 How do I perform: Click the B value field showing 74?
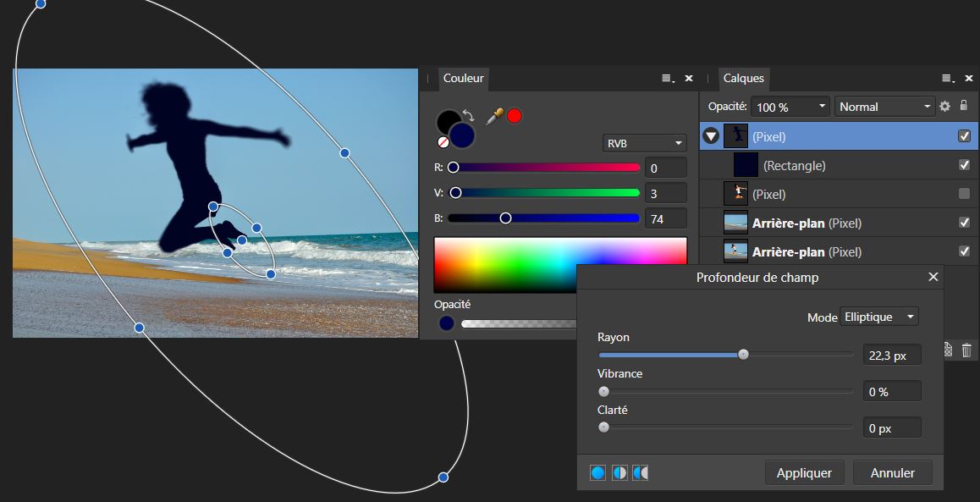pyautogui.click(x=666, y=218)
